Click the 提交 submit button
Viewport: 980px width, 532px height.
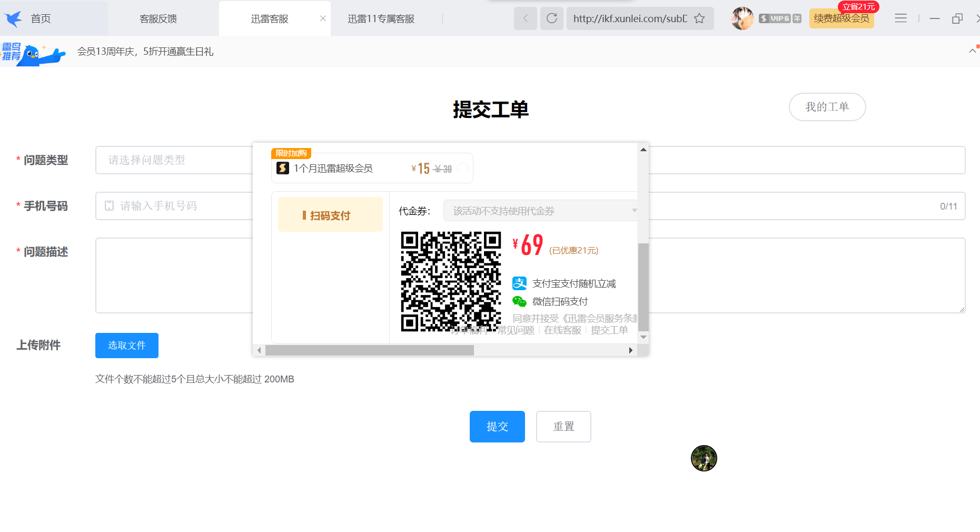(497, 426)
